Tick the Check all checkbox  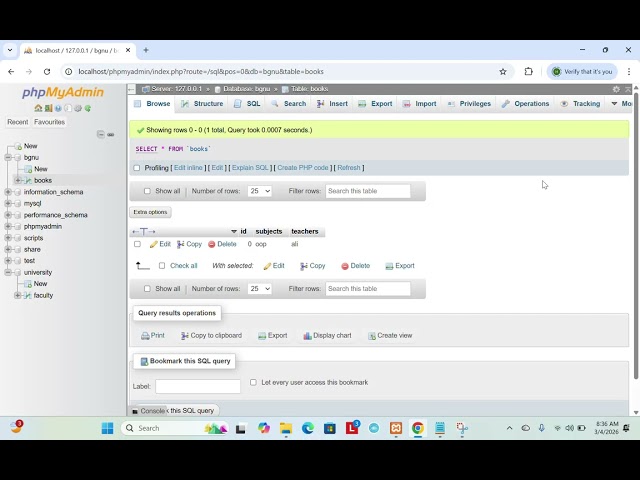(162, 266)
